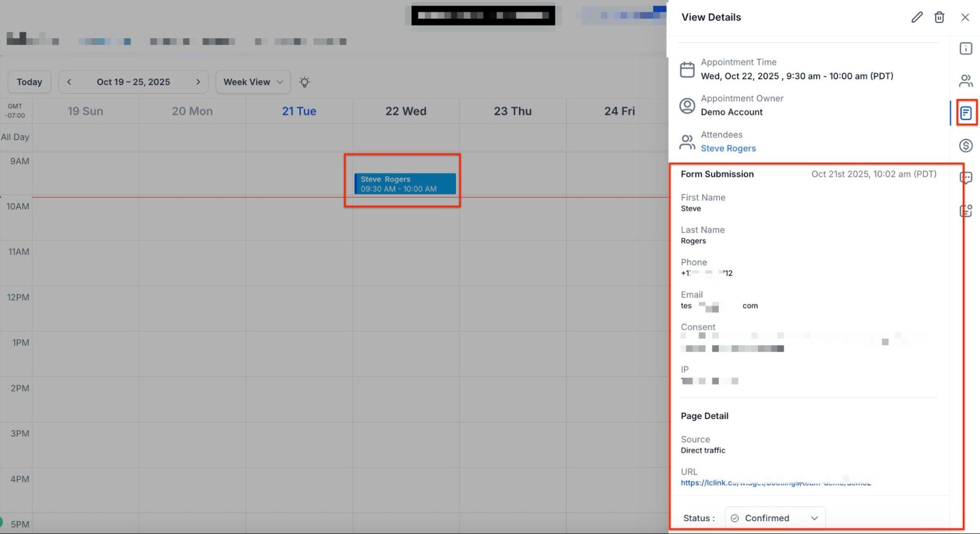Image resolution: width=980 pixels, height=534 pixels.
Task: Click the 21 Tue column header
Action: point(299,111)
